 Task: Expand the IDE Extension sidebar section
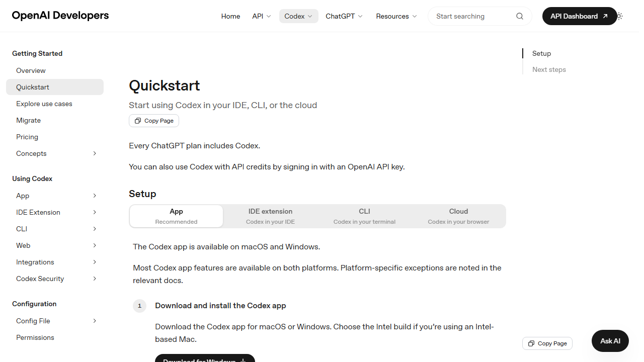95,212
